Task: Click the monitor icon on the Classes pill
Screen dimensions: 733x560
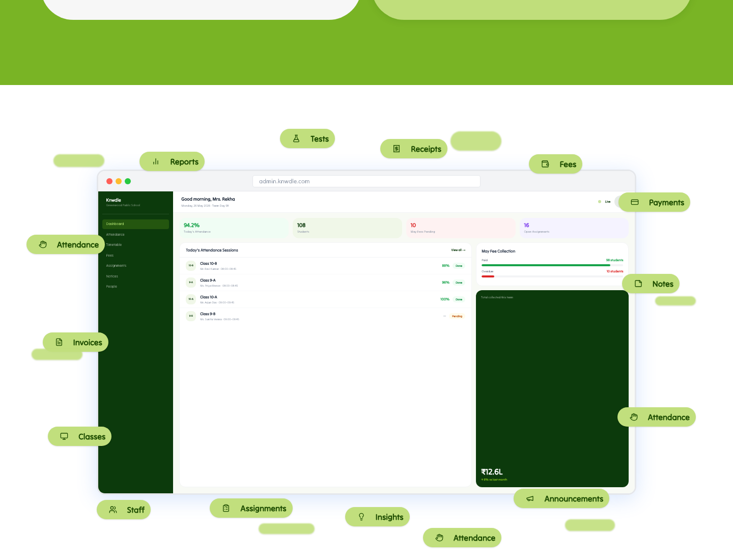Action: tap(64, 436)
